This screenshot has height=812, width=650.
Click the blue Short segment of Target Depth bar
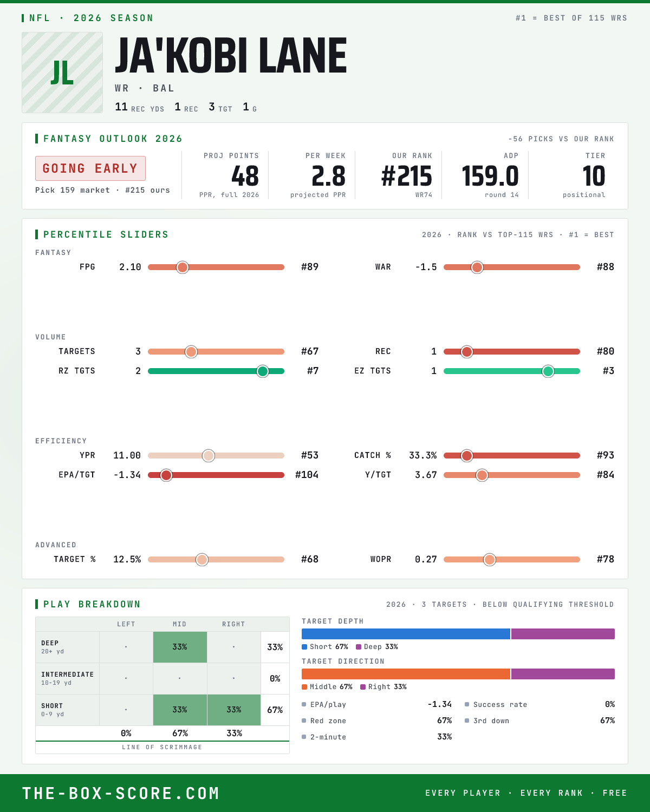(x=406, y=634)
